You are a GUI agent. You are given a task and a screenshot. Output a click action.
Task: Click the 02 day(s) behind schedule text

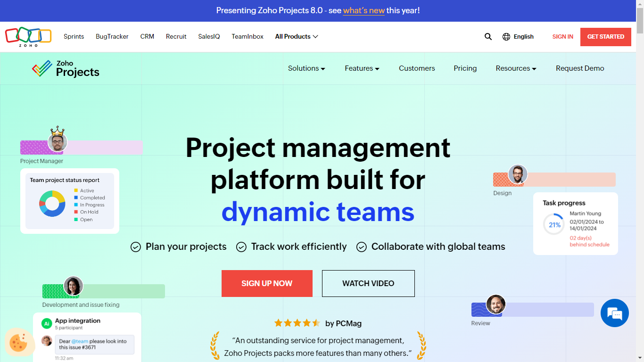[589, 241]
